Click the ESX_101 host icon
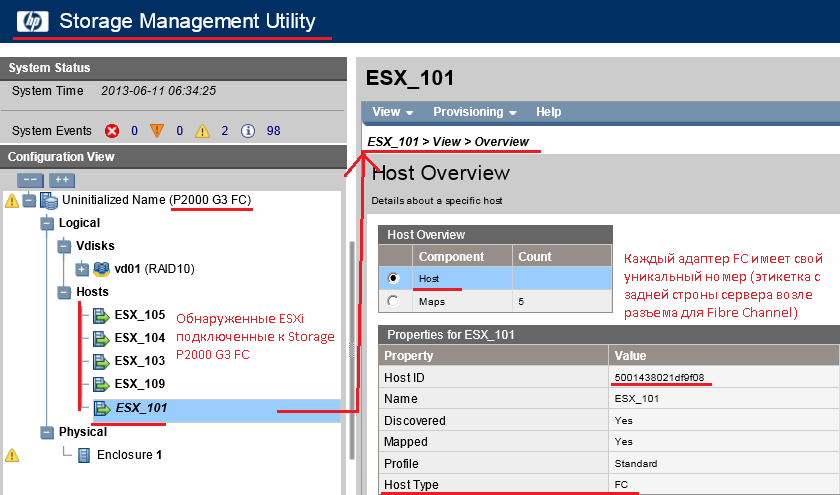 101,408
